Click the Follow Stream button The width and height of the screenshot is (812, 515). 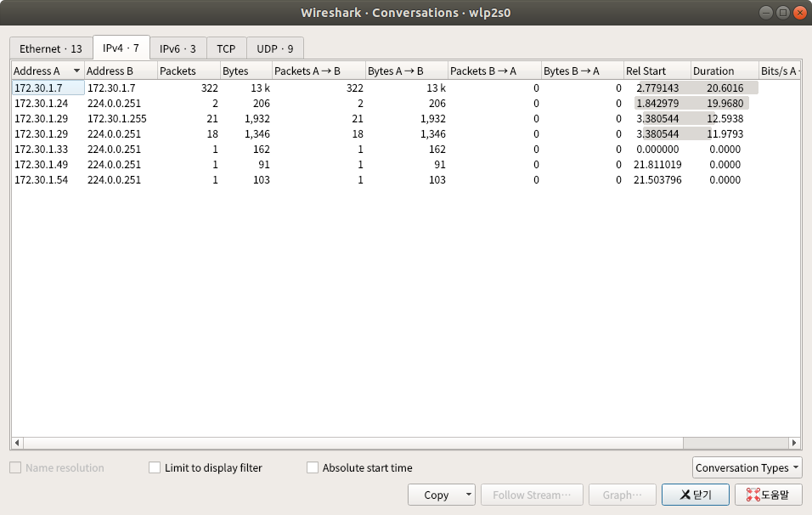coord(532,495)
